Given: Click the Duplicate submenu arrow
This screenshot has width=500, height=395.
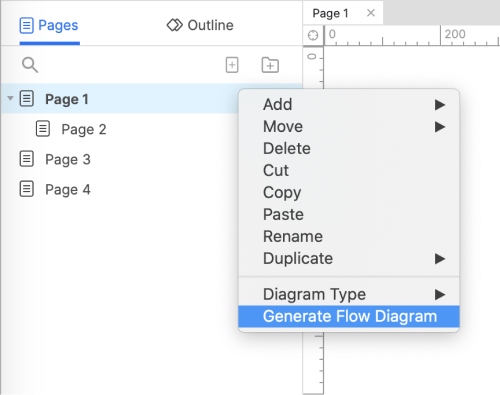Looking at the screenshot, I should click(x=440, y=259).
